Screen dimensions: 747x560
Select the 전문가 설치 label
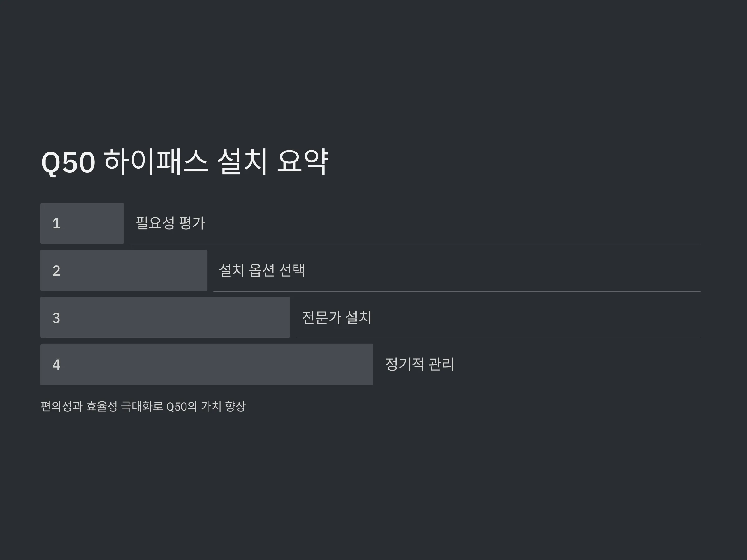point(337,317)
